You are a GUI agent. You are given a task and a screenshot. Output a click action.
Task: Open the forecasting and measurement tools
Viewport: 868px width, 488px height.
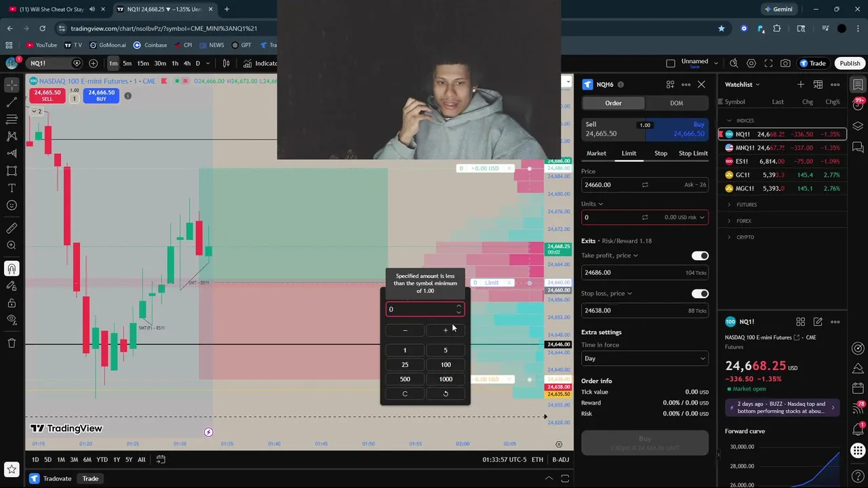(x=12, y=153)
